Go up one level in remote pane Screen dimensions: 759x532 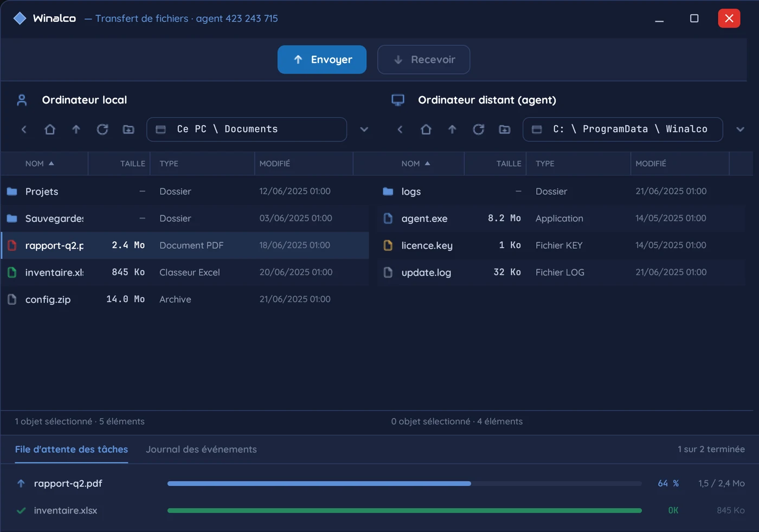coord(452,129)
